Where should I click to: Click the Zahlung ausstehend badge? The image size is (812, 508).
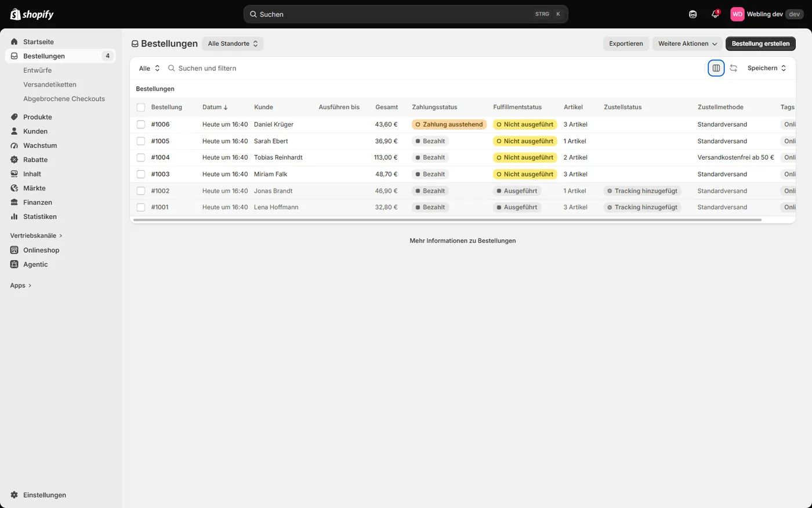[449, 124]
